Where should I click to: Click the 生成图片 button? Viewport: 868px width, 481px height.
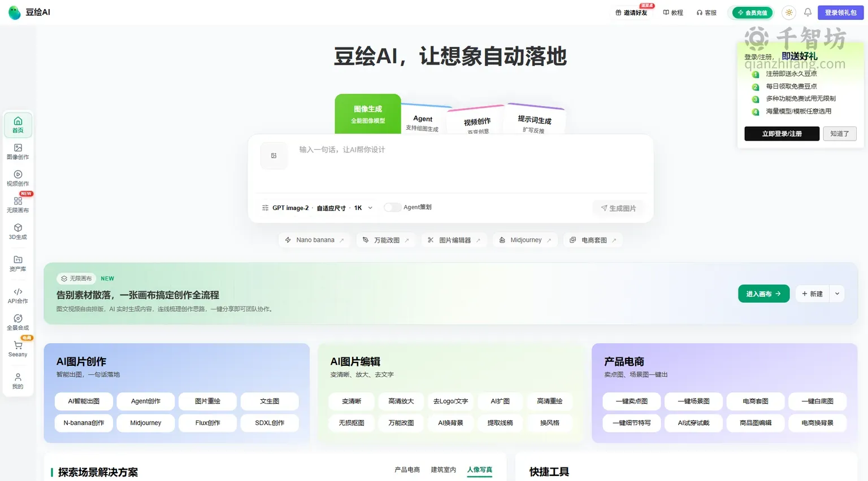[x=618, y=208]
